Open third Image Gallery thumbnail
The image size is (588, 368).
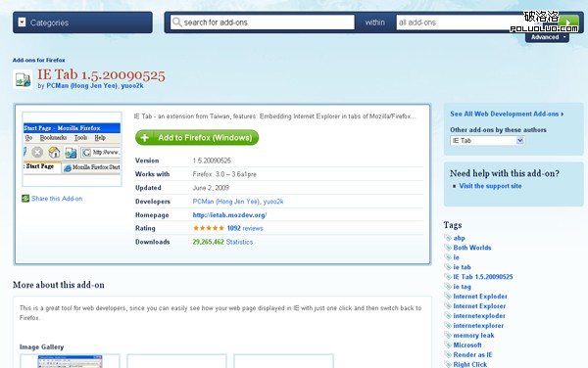click(283, 361)
